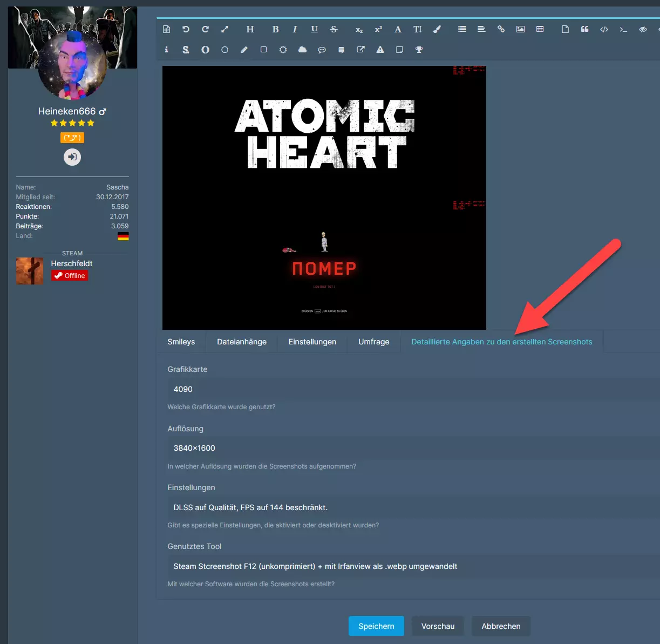This screenshot has width=660, height=644.
Task: Expand the editor to fullscreen
Action: 225,29
